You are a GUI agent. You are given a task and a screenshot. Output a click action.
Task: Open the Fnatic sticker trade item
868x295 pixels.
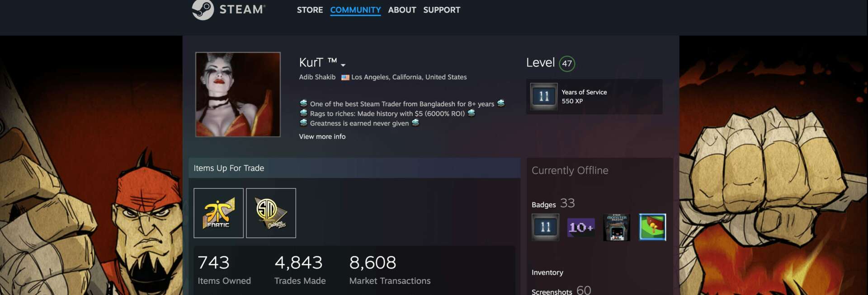tap(218, 213)
